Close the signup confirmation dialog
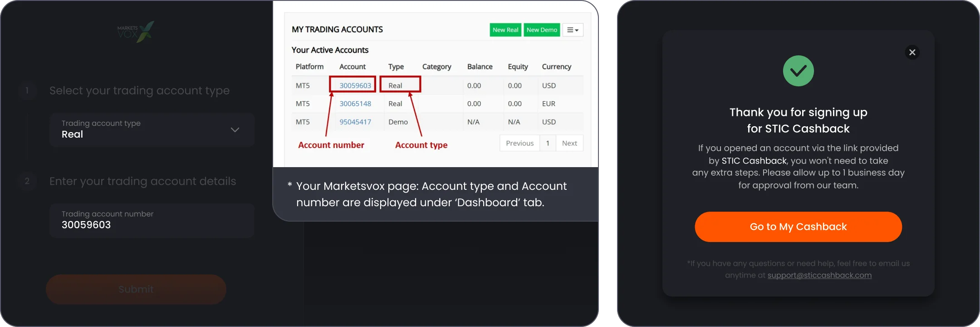This screenshot has height=327, width=980. tap(912, 52)
